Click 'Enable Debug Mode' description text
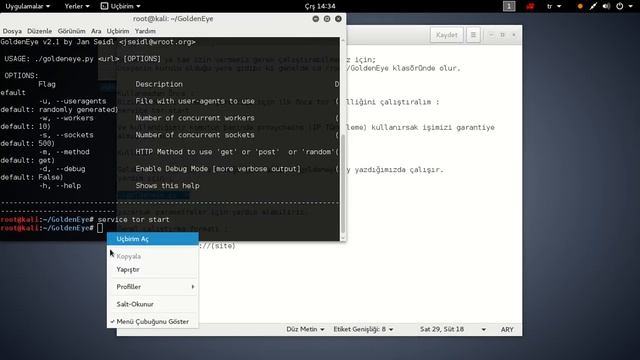Viewport: 640px width, 360px height. [218, 169]
